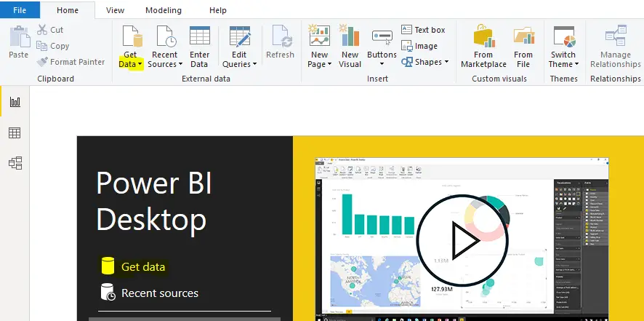Click the Recent Sources ribbon icon
Screen dimensions: 644x321
166,36
